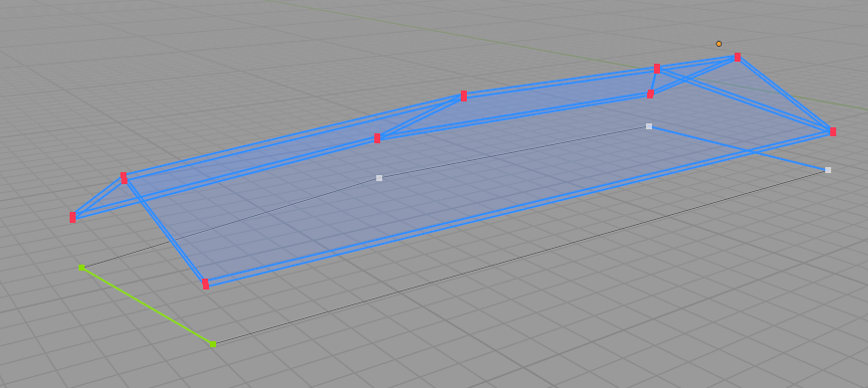Select the lower red vertex of the central diagonal edges
The width and height of the screenshot is (868, 388).
click(x=377, y=138)
